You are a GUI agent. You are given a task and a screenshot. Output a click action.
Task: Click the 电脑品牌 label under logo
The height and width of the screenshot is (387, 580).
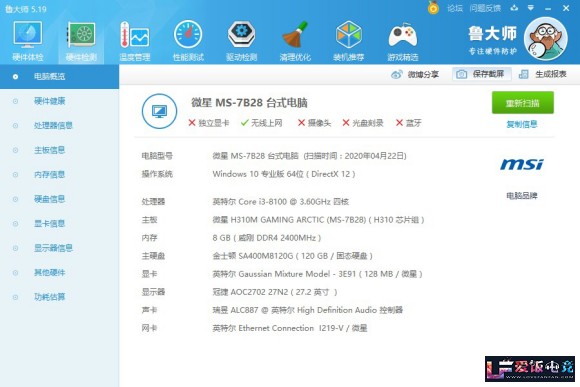point(522,196)
